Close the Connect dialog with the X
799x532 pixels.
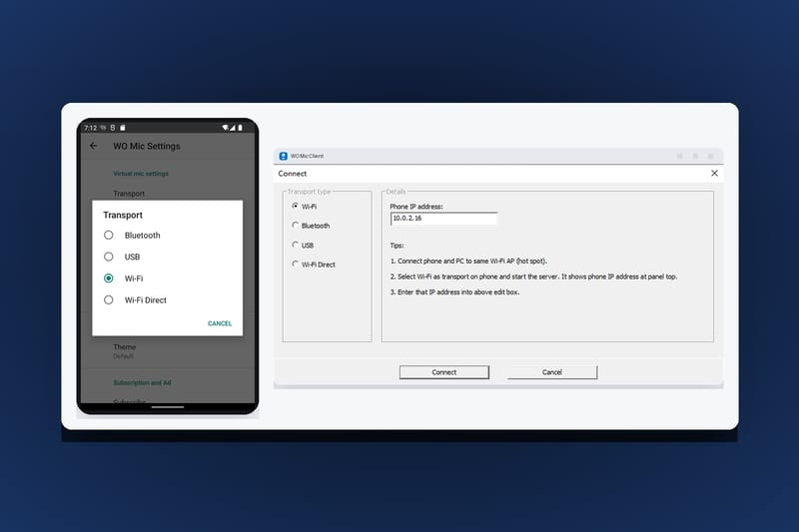(714, 173)
